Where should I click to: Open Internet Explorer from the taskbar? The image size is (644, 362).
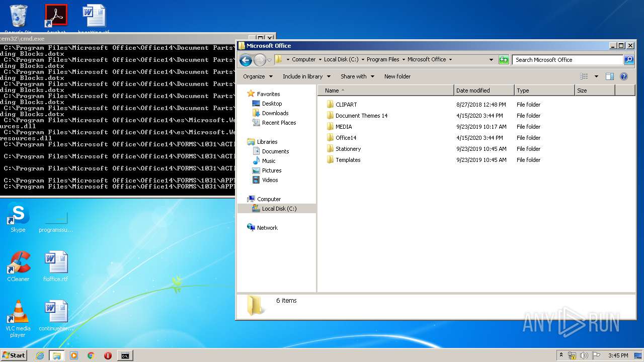point(40,355)
